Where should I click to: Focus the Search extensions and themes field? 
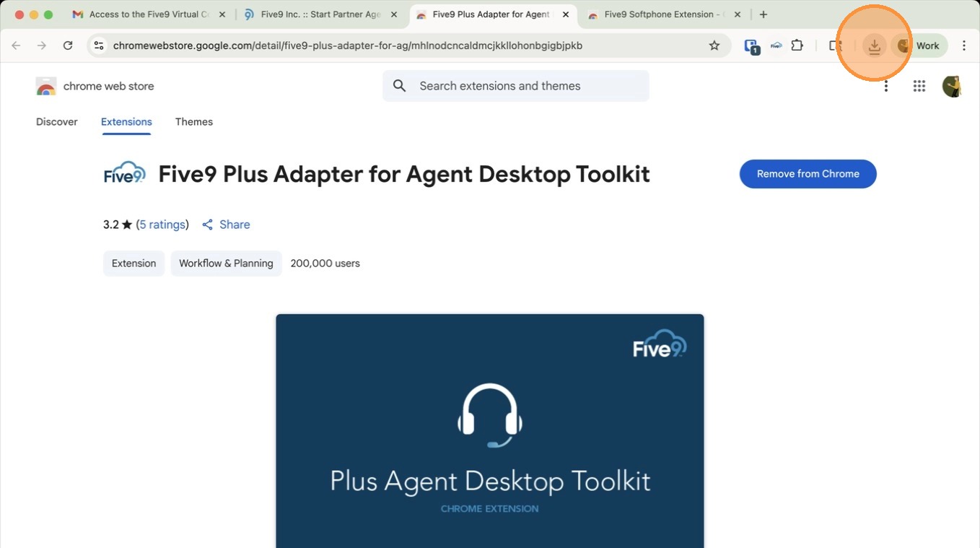click(516, 86)
